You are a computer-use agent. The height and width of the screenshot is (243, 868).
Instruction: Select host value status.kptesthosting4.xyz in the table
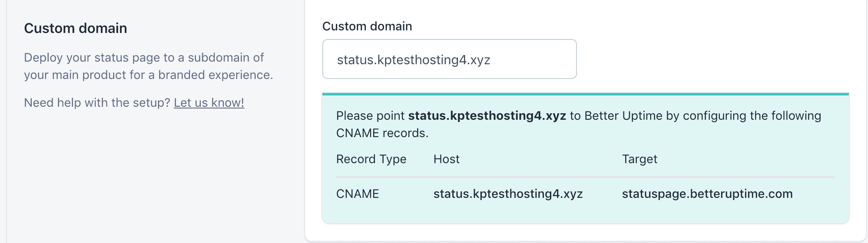point(508,194)
